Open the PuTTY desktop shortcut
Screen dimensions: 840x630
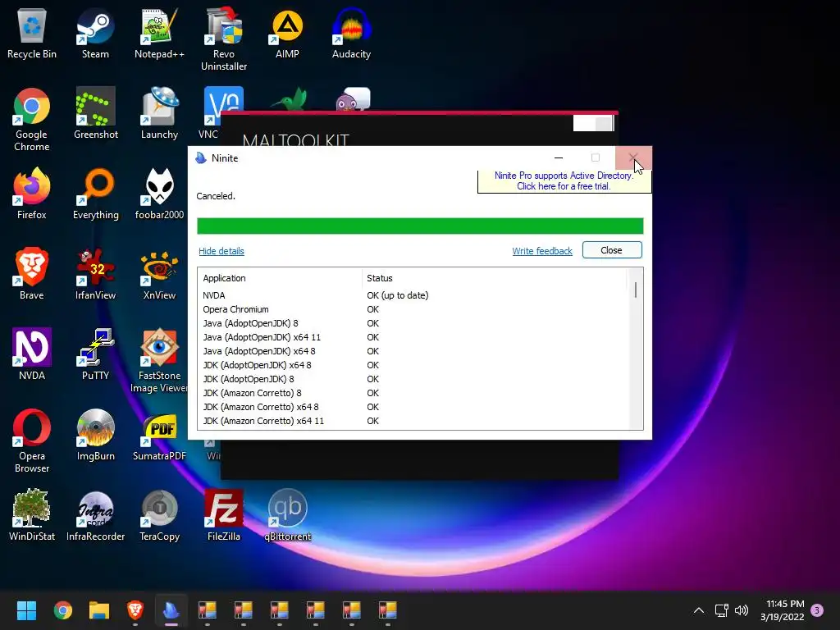tap(95, 354)
